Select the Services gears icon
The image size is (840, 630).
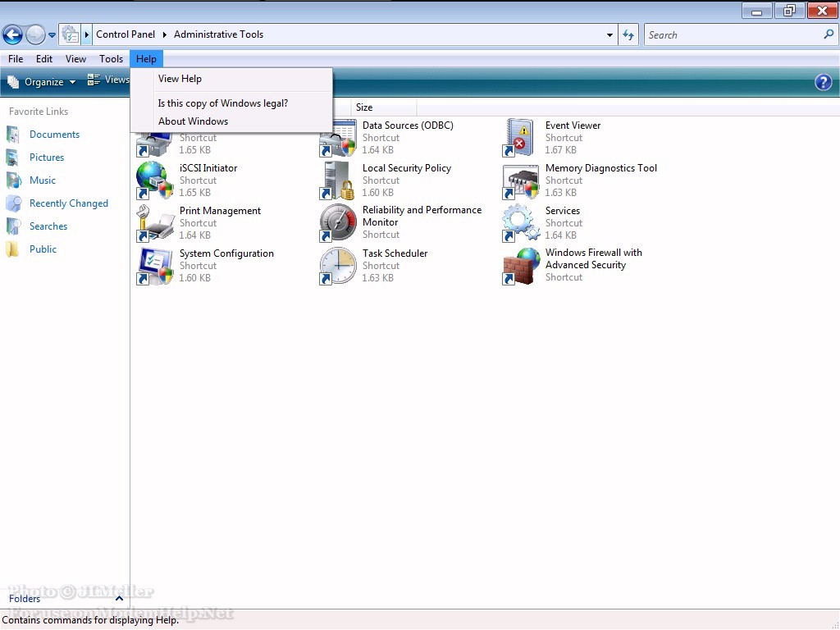[521, 223]
